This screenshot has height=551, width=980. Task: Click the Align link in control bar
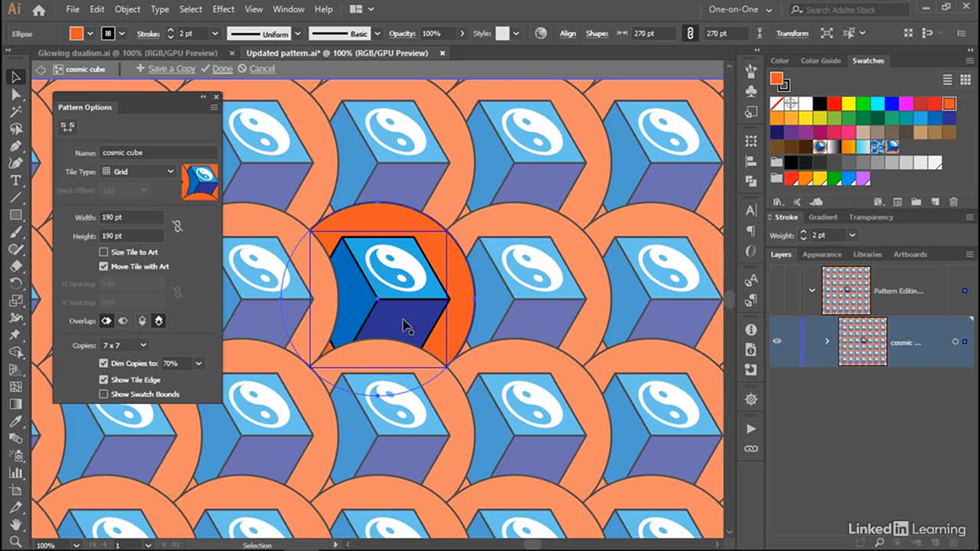point(567,34)
